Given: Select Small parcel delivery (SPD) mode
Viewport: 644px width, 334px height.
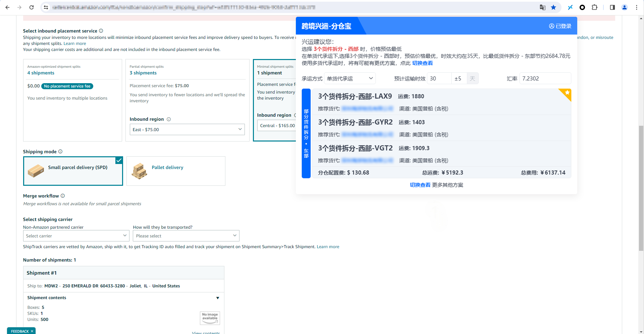Looking at the screenshot, I should tap(73, 171).
